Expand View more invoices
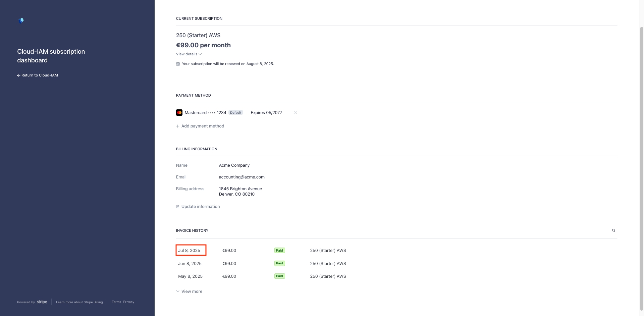The height and width of the screenshot is (316, 644). coord(189,292)
